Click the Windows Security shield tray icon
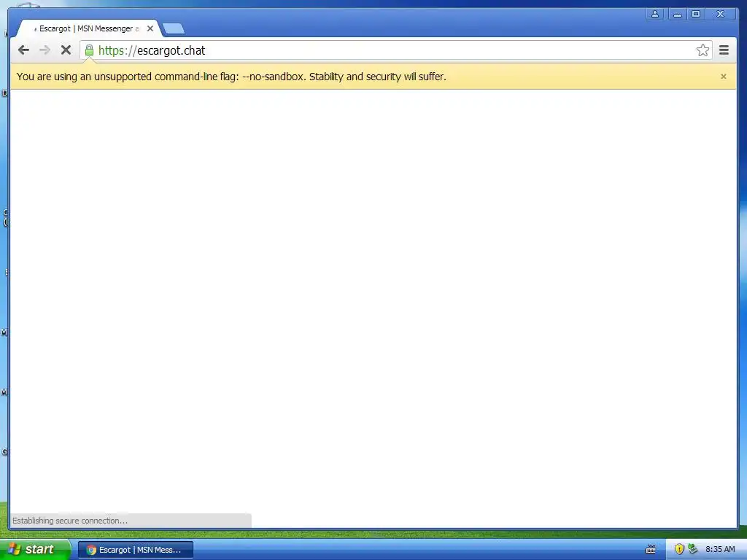 click(x=679, y=549)
